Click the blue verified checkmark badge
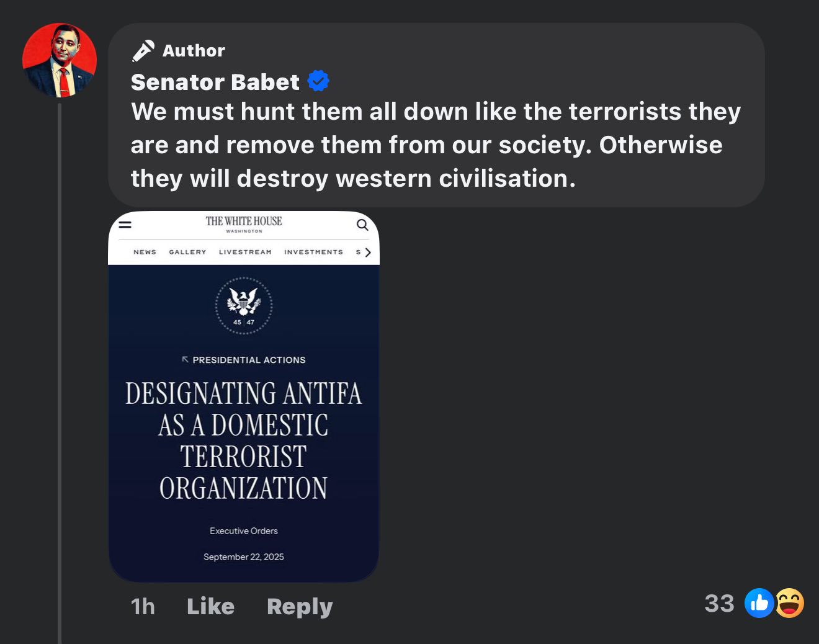This screenshot has height=644, width=819. pyautogui.click(x=318, y=81)
